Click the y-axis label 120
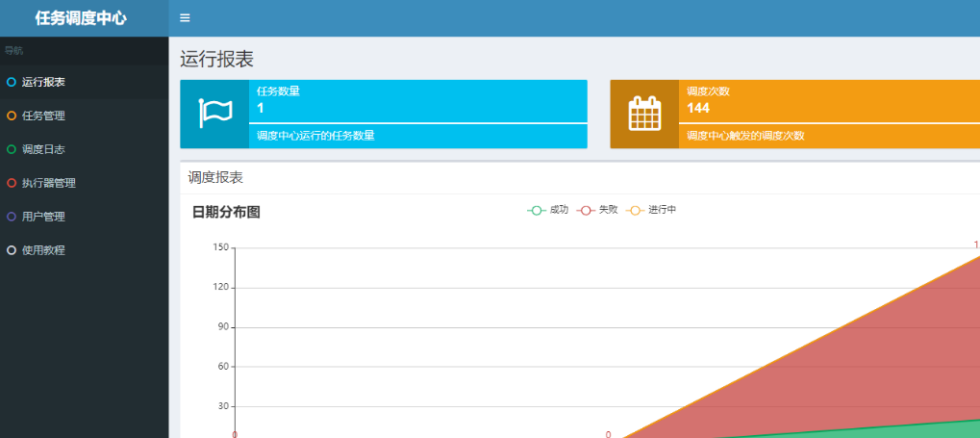This screenshot has width=980, height=438. click(x=220, y=287)
